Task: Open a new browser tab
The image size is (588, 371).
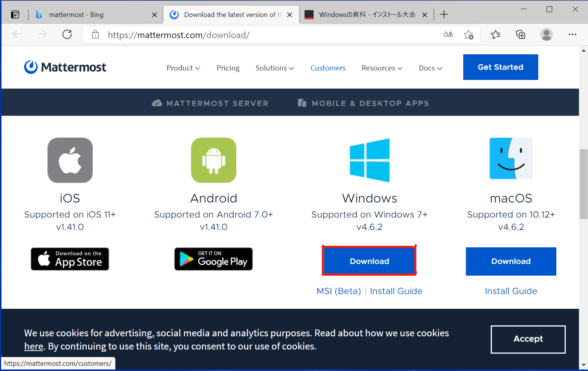Action: 444,15
